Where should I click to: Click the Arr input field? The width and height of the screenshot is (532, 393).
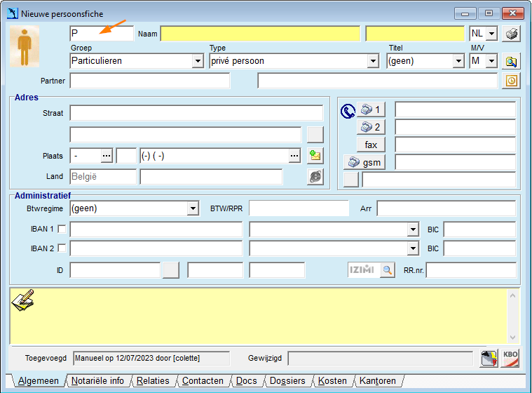(x=446, y=208)
